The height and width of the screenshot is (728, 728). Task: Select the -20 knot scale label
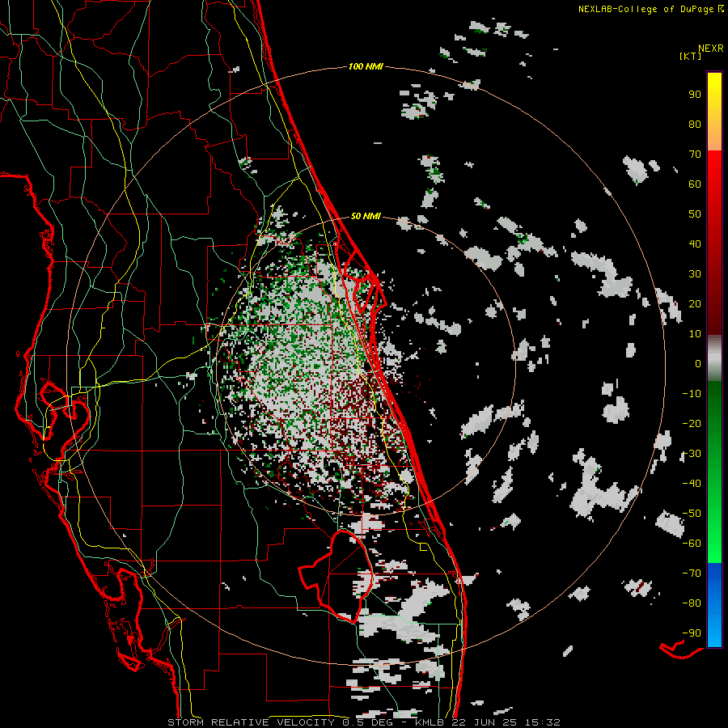tap(692, 423)
